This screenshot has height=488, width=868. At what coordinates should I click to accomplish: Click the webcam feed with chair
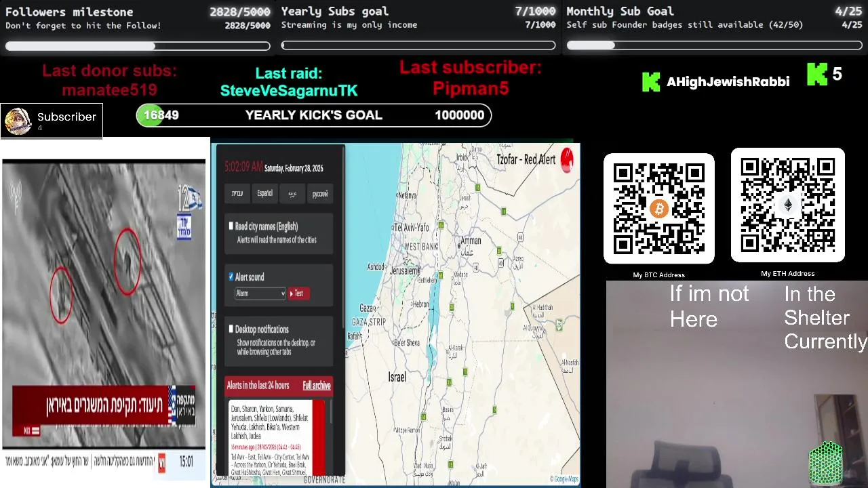pyautogui.click(x=736, y=384)
